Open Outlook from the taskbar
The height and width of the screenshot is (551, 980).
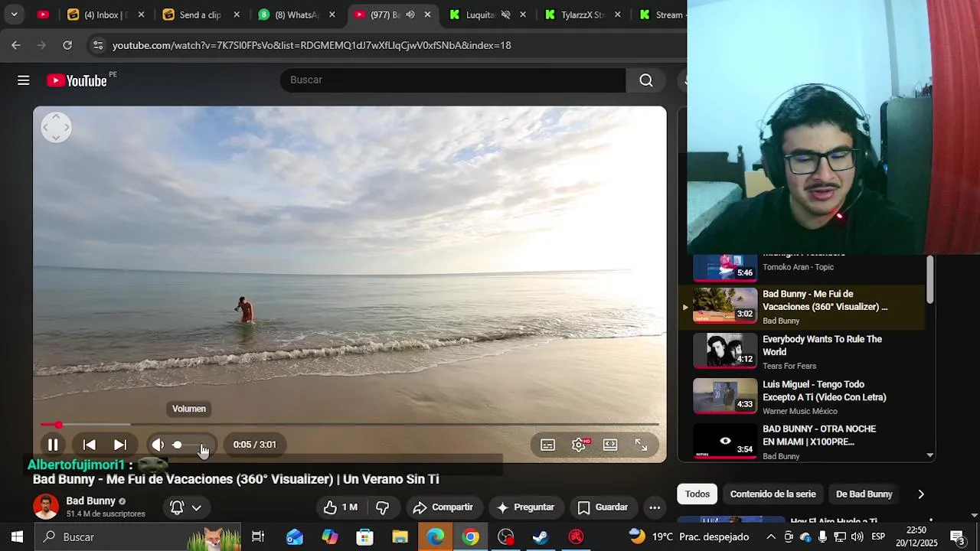295,537
